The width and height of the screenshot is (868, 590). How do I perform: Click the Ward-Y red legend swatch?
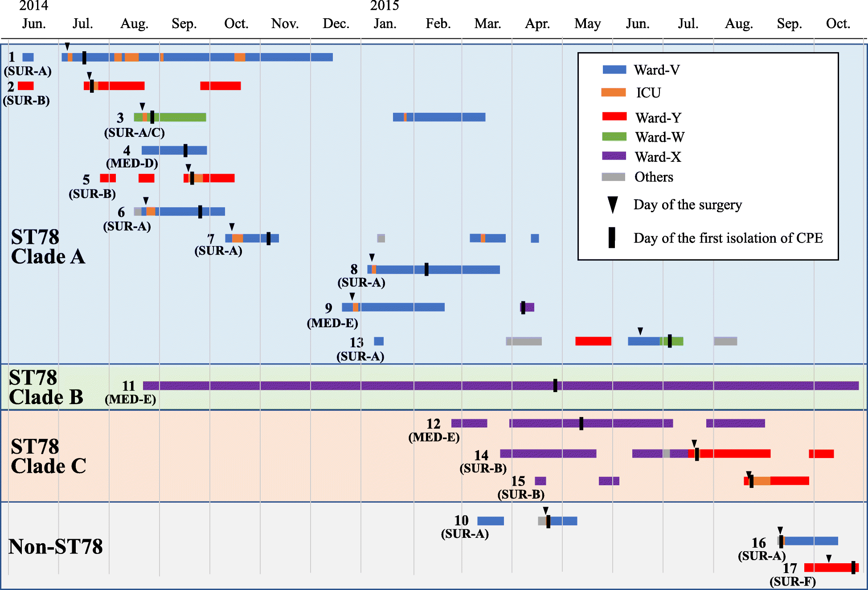click(x=614, y=116)
